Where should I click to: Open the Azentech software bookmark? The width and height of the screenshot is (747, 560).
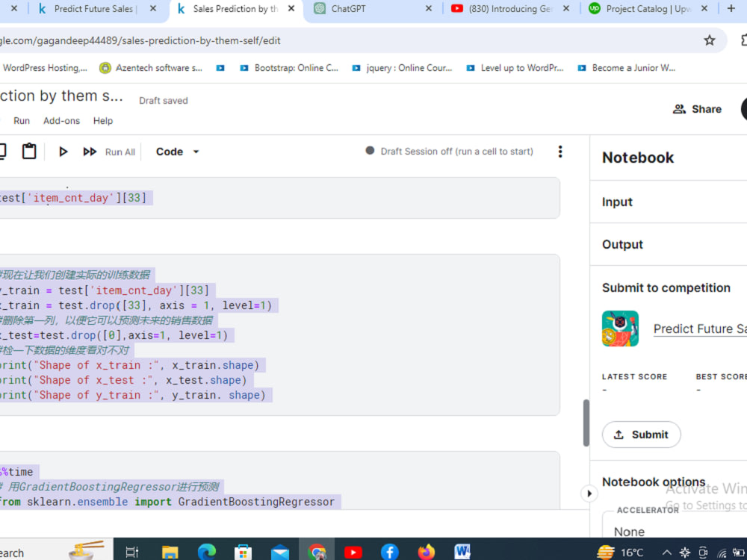click(151, 68)
